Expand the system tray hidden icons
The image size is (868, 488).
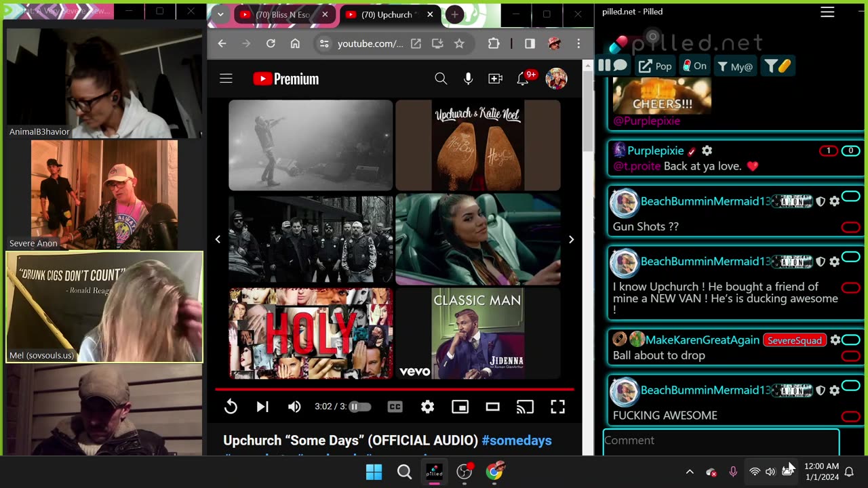690,472
